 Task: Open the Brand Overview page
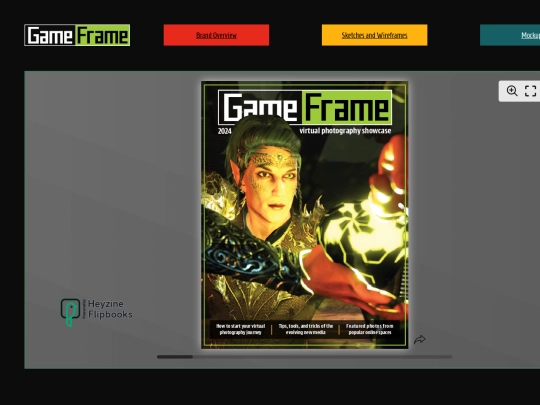(x=216, y=35)
